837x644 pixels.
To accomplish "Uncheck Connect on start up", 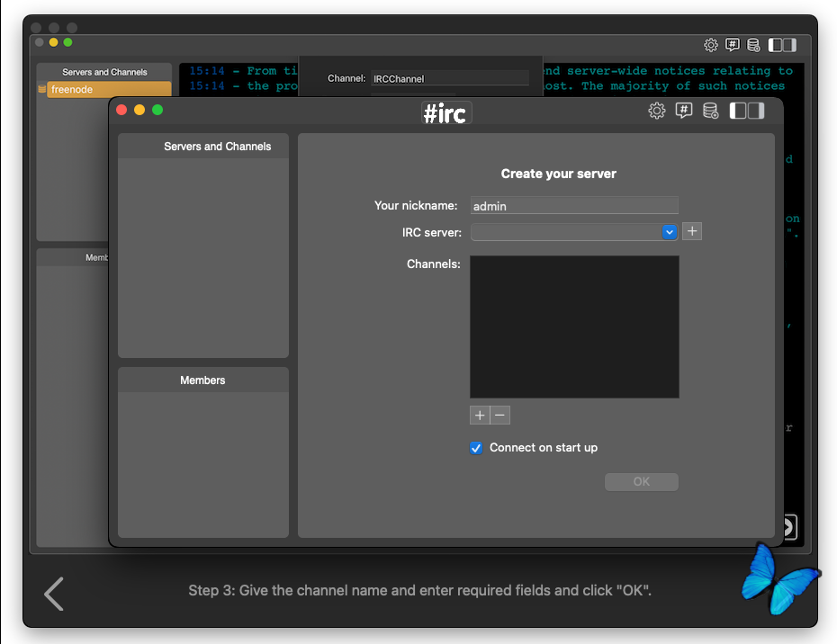I will [x=476, y=448].
